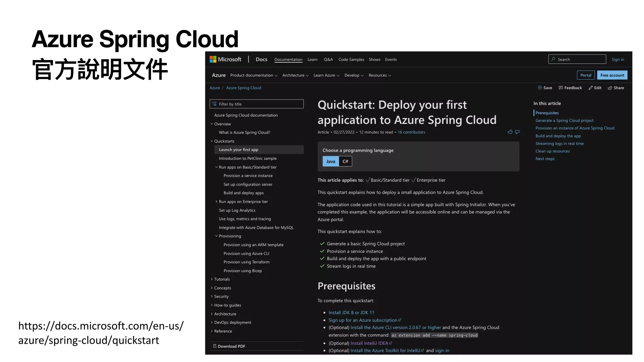The width and height of the screenshot is (644, 362).
Task: Click the filter icon in Filter by title
Action: coord(214,104)
